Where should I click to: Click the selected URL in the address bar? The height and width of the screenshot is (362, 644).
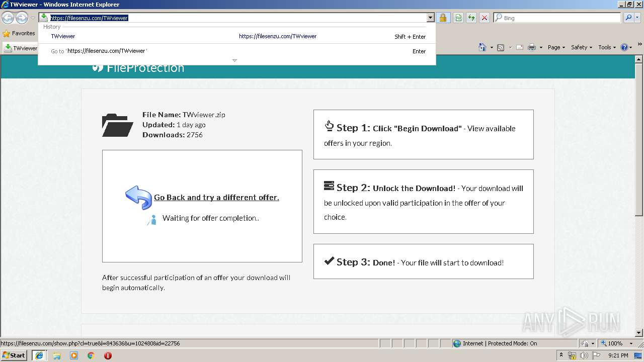pyautogui.click(x=89, y=18)
